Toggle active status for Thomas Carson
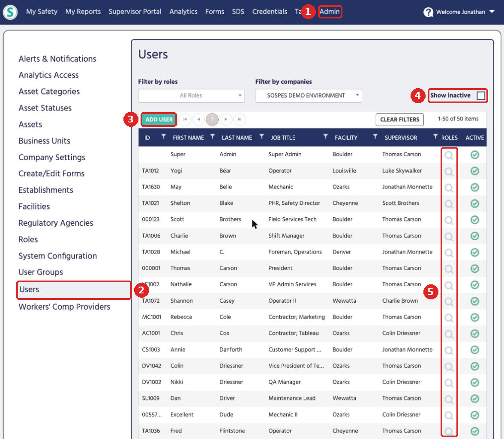504x439 pixels. [x=475, y=269]
